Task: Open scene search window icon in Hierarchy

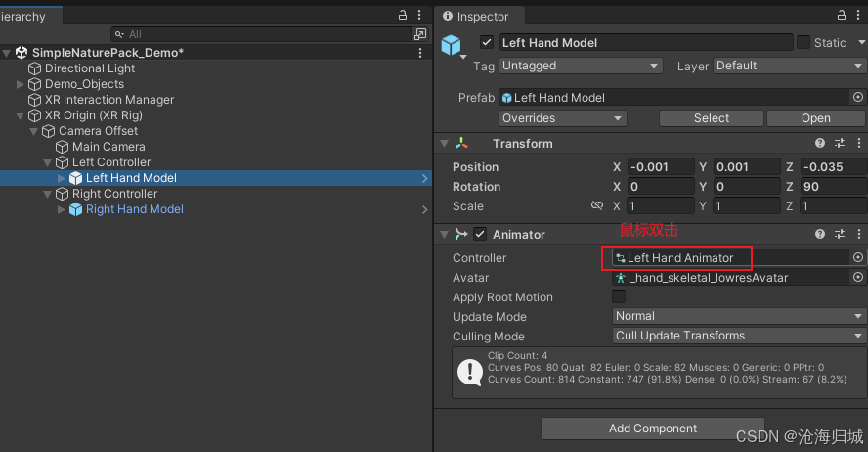Action: tap(420, 34)
